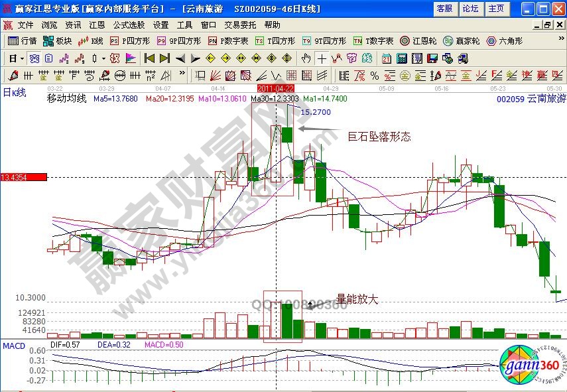Open the candlestick type dropdown arrow
Viewport: 567px width, 392px height.
click(103, 58)
